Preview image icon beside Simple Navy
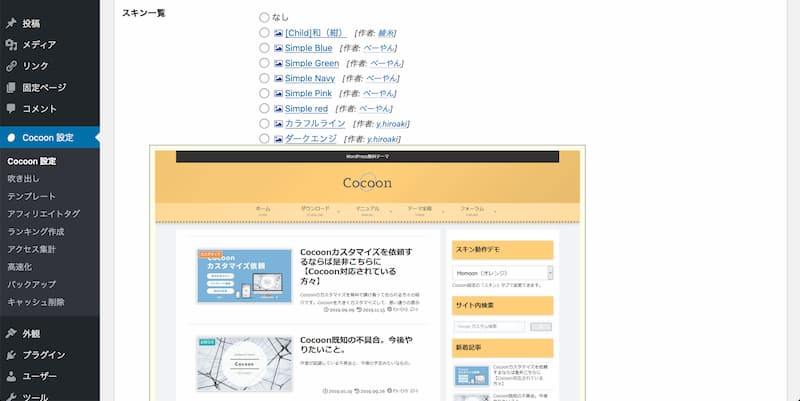The image size is (800, 401). pyautogui.click(x=278, y=79)
